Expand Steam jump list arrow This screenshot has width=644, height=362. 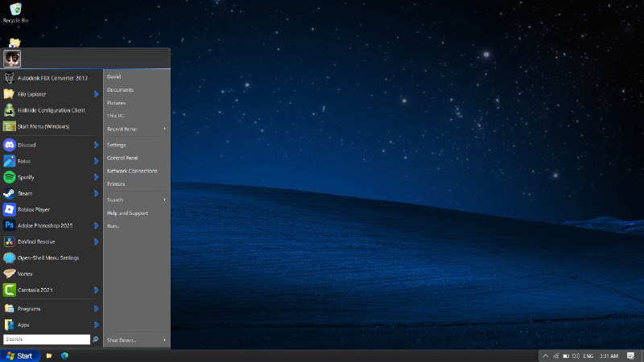[x=96, y=193]
